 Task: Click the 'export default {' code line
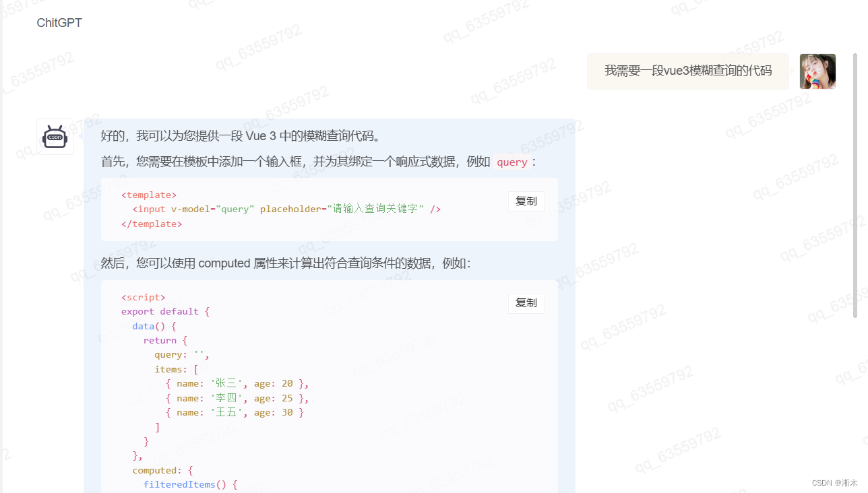165,311
